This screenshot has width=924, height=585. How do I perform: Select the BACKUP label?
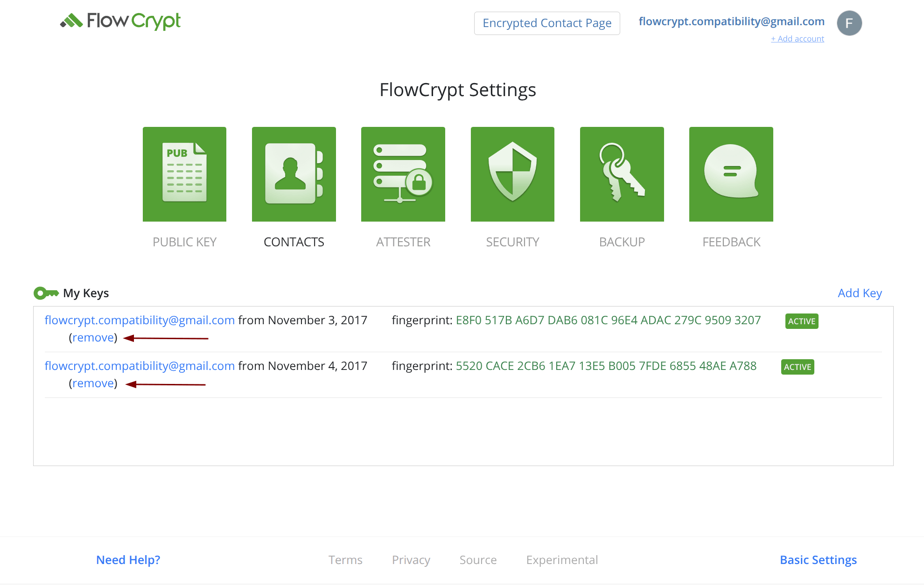click(622, 242)
